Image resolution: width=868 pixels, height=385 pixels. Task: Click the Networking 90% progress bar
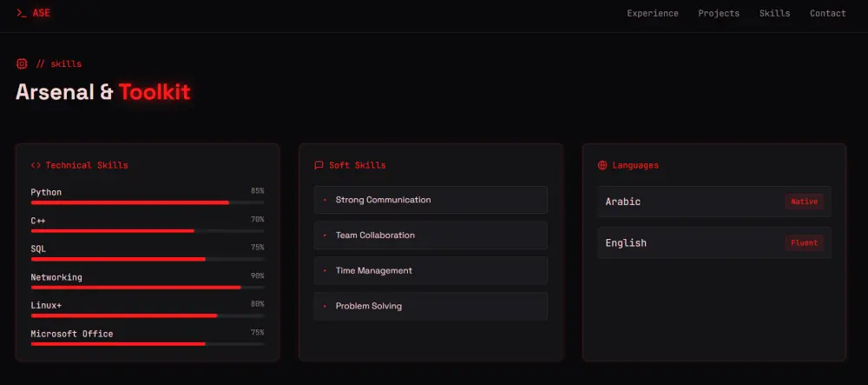(x=147, y=287)
